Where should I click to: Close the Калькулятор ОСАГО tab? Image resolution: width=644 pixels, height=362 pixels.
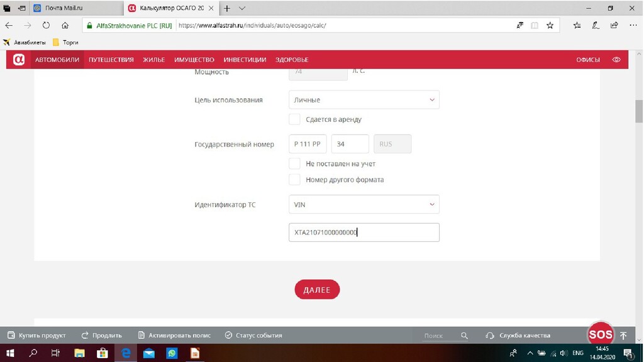point(211,8)
